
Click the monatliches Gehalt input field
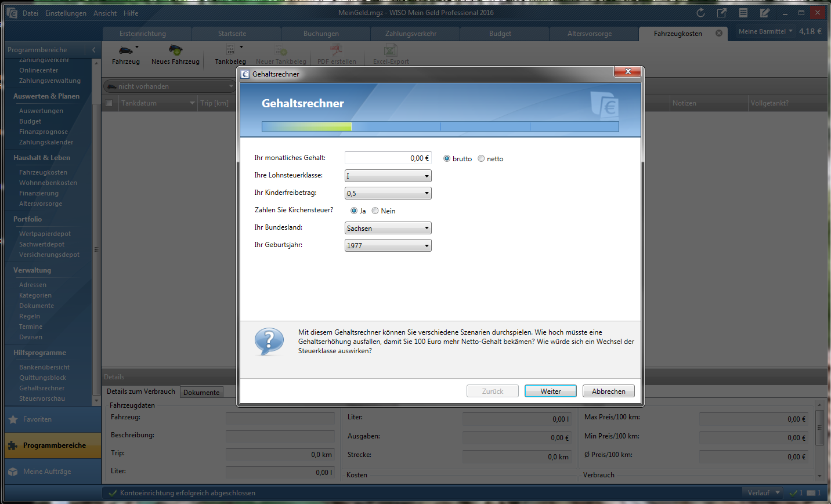(387, 158)
